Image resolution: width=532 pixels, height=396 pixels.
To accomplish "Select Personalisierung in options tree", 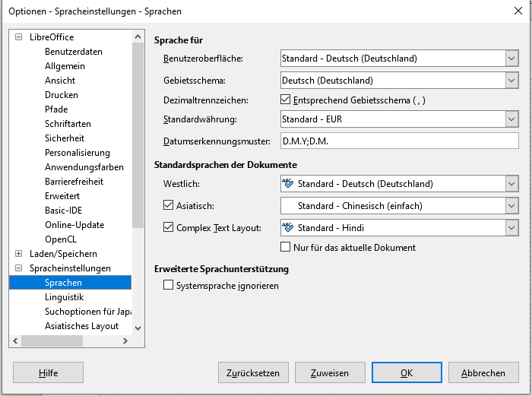I will tap(78, 153).
